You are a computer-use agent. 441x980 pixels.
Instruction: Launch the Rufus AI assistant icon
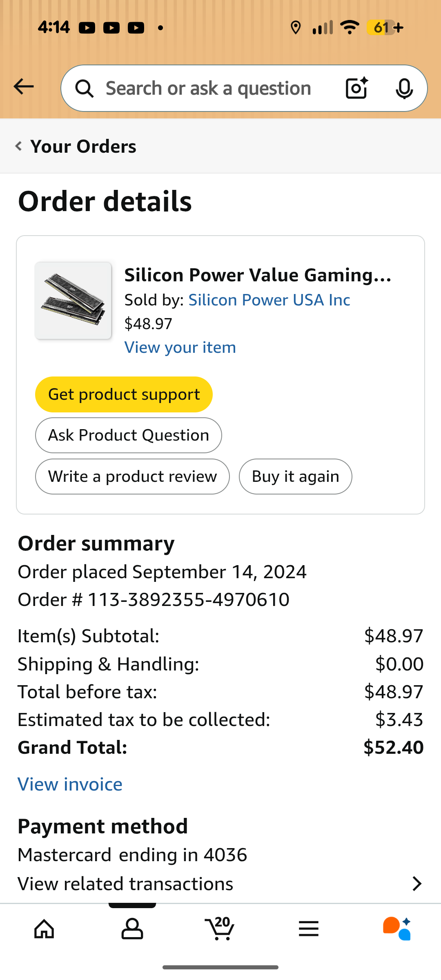click(x=396, y=929)
